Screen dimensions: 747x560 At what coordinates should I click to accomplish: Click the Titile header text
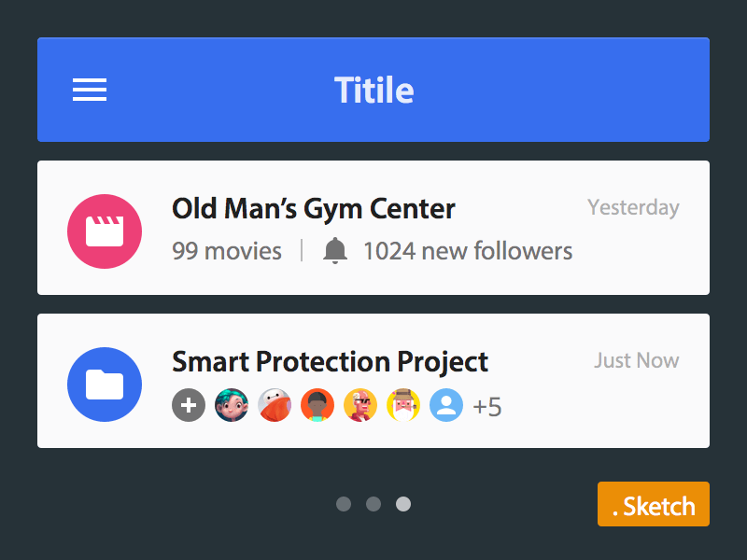374,90
